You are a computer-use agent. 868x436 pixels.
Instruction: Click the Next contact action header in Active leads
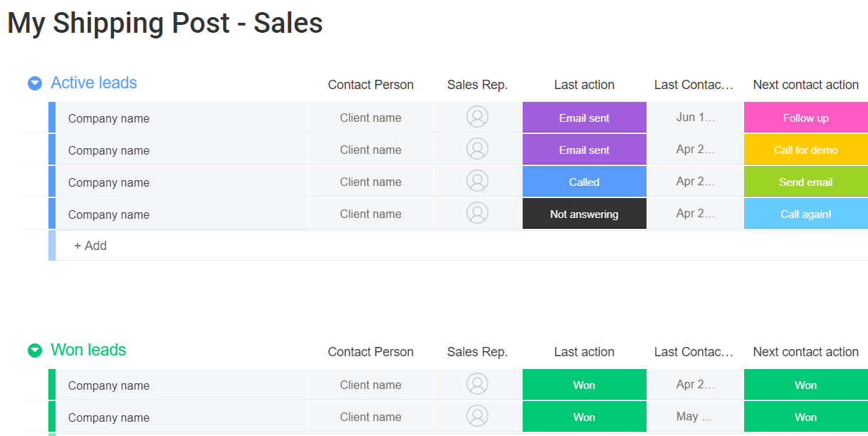tap(806, 85)
